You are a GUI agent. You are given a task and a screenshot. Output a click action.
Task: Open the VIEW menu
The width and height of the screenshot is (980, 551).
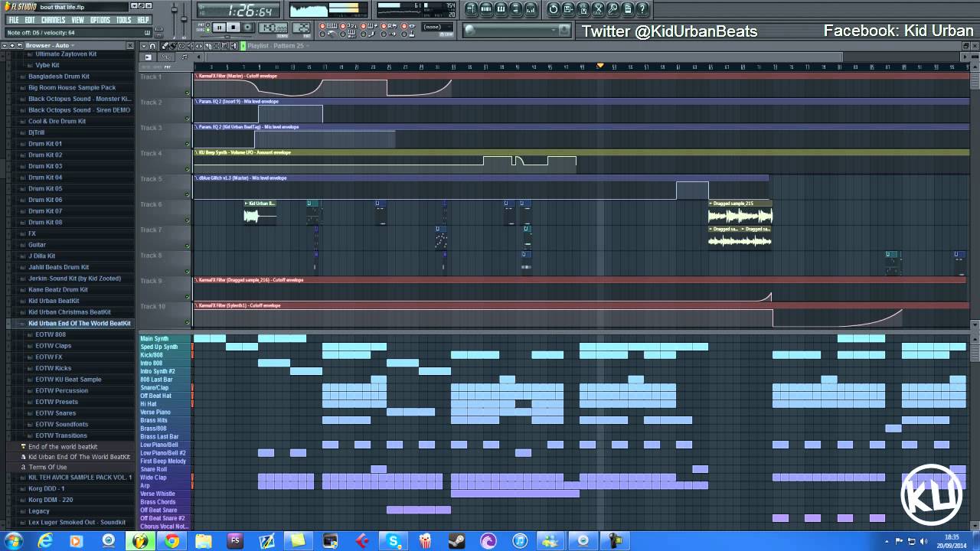tap(78, 20)
